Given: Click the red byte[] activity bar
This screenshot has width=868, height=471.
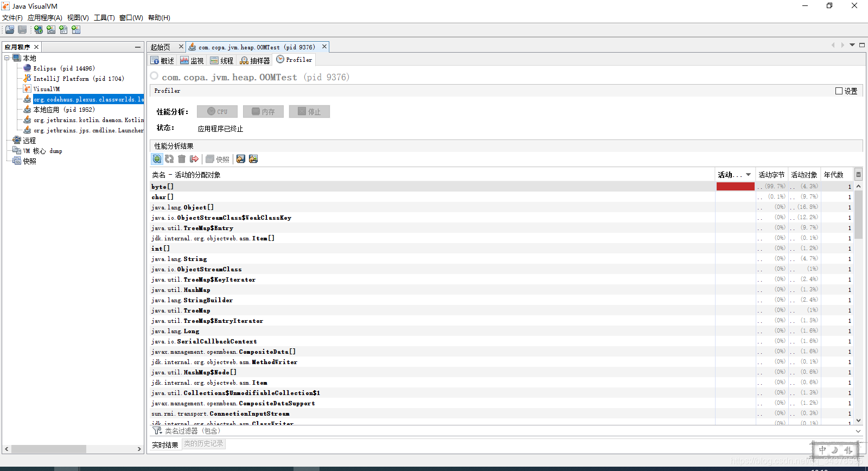Looking at the screenshot, I should [x=735, y=187].
